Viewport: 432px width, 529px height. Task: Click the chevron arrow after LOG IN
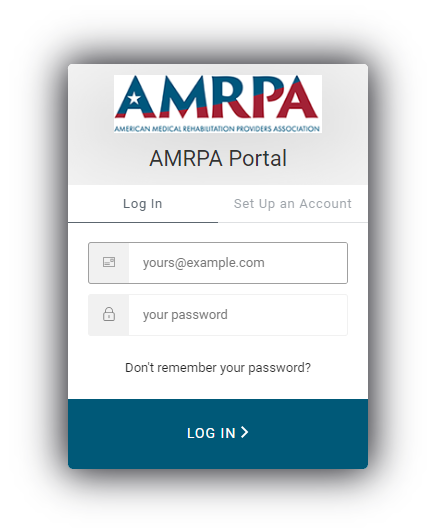point(244,432)
